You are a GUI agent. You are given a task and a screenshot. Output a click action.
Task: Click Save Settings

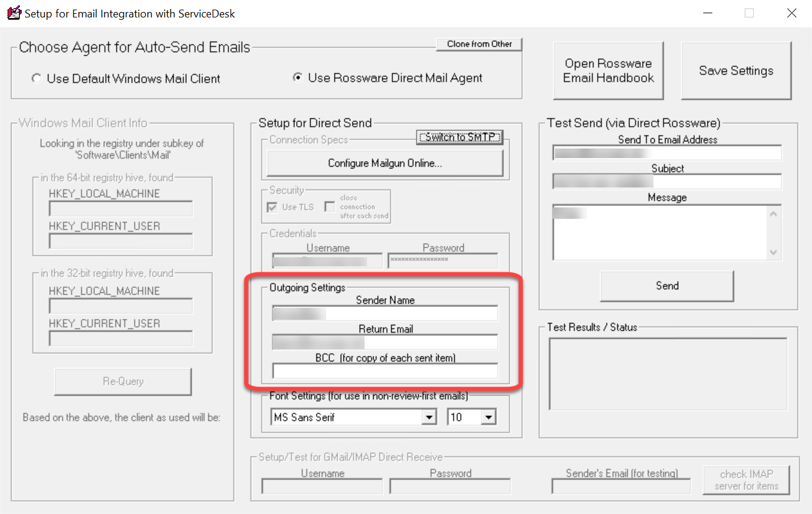coord(736,70)
